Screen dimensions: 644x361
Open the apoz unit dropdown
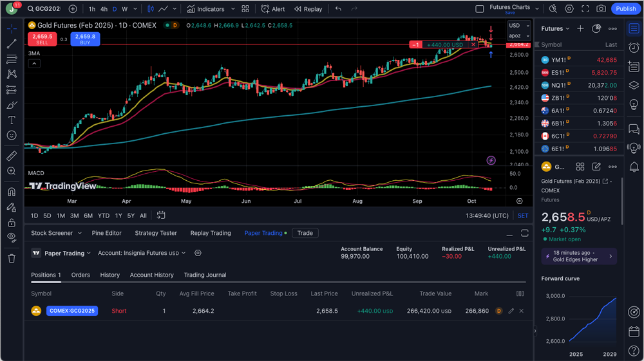coord(519,35)
